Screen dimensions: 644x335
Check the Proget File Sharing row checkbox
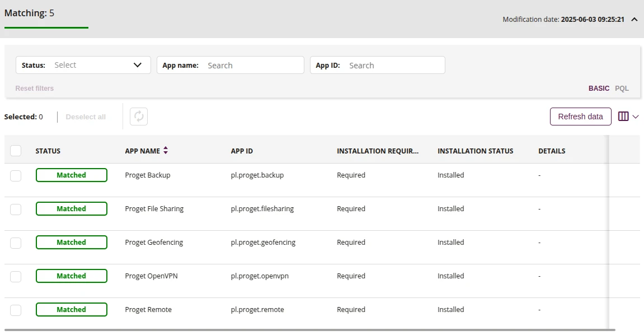point(16,209)
